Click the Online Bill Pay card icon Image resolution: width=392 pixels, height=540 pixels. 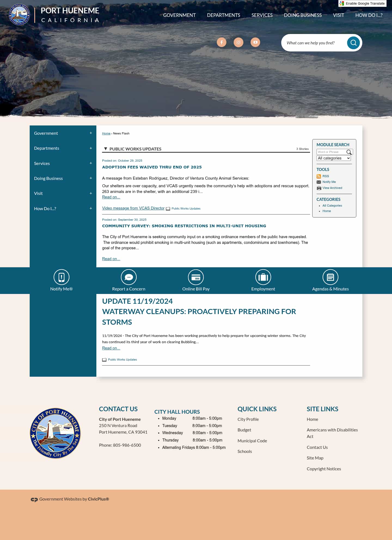coord(196,277)
